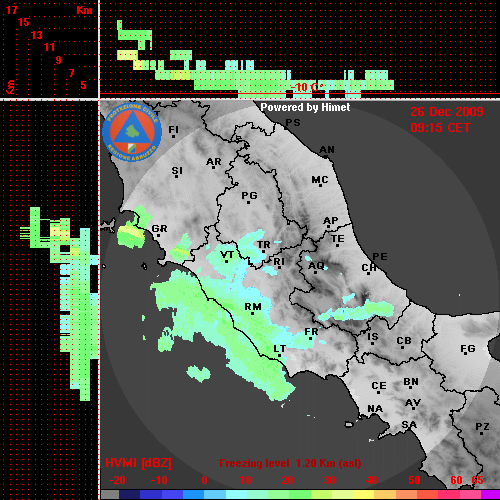Click the 'HVMI [dBZ]' label
This screenshot has width=500, height=500.
[138, 463]
